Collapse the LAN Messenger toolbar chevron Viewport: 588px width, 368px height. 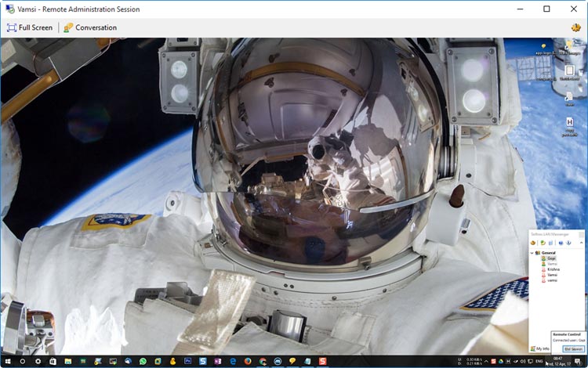[x=580, y=243]
